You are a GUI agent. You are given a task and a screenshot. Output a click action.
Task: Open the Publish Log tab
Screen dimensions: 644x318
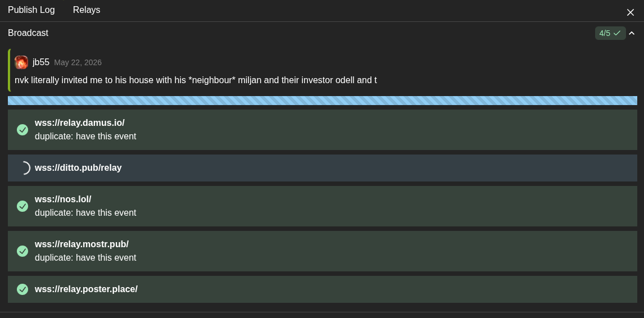pyautogui.click(x=31, y=10)
